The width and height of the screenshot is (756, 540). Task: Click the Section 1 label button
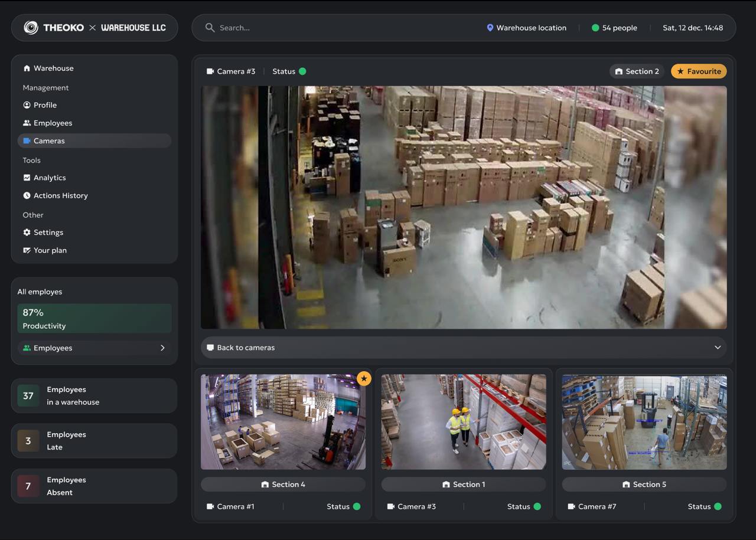coord(464,485)
